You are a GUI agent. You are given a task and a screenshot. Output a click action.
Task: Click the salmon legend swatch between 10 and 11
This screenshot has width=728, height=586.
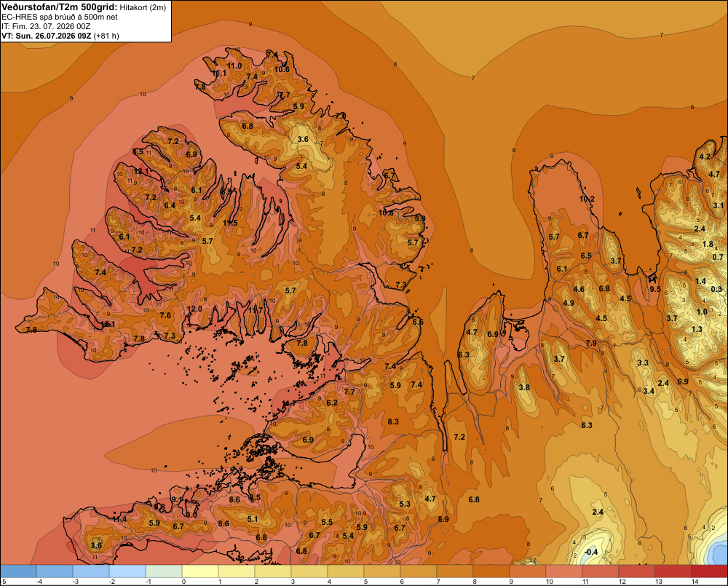pyautogui.click(x=564, y=571)
